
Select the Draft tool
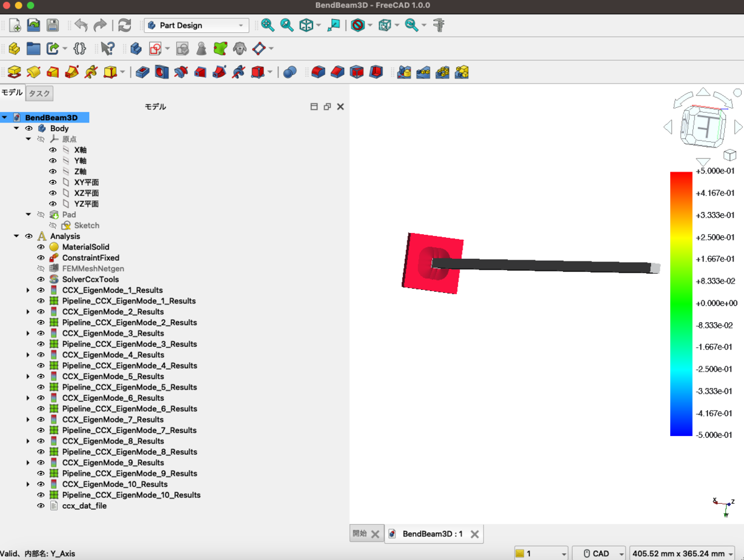coord(356,72)
